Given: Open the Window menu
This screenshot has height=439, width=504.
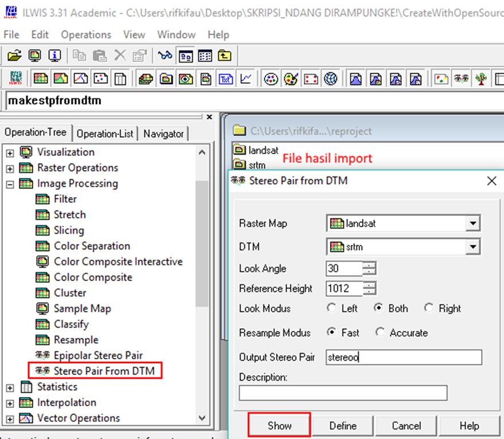Looking at the screenshot, I should 176,34.
